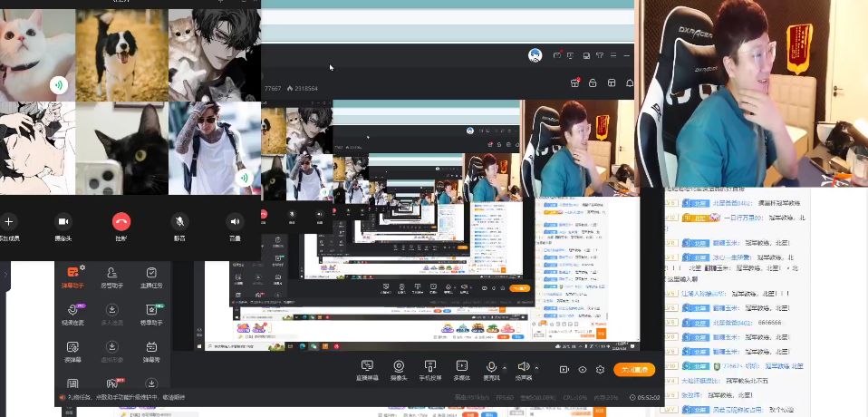Click FPS:60 status readout
Image resolution: width=868 pixels, height=417 pixels.
[x=504, y=397]
